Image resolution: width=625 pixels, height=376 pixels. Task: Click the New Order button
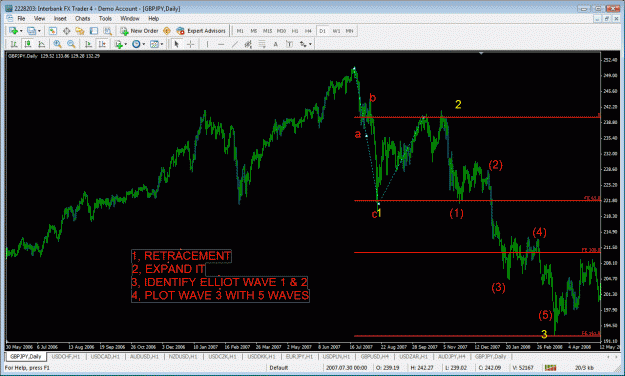coord(140,31)
